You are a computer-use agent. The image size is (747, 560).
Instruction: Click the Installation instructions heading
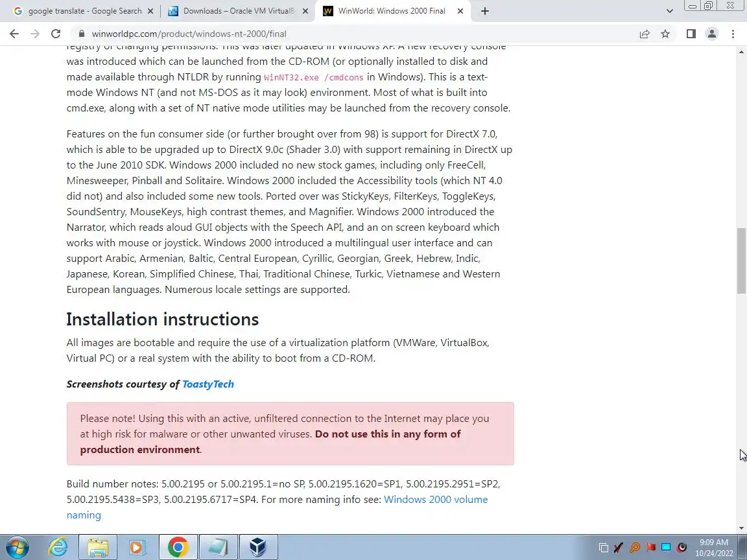point(163,319)
